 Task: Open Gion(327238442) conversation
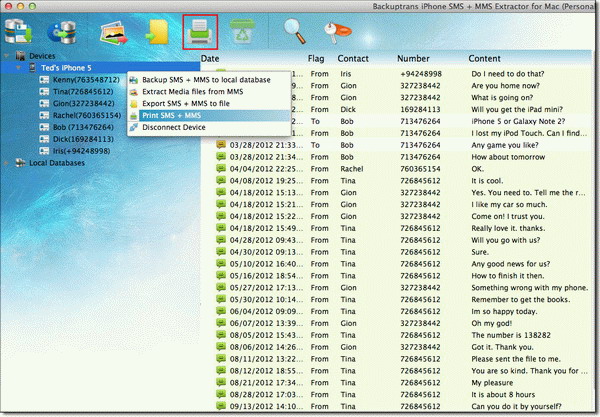click(83, 103)
